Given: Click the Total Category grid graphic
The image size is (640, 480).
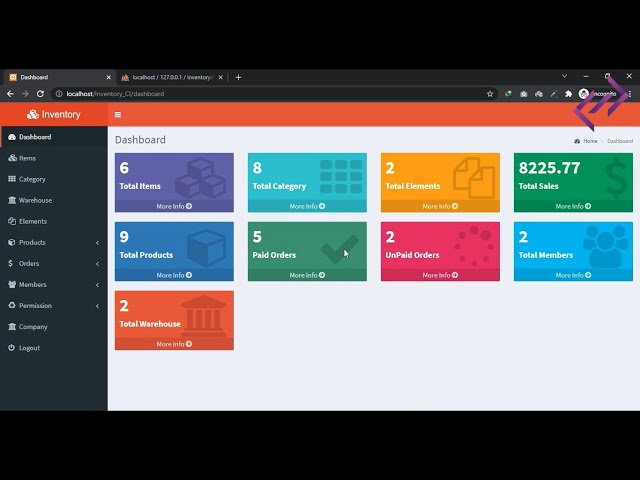Looking at the screenshot, I should tap(341, 176).
